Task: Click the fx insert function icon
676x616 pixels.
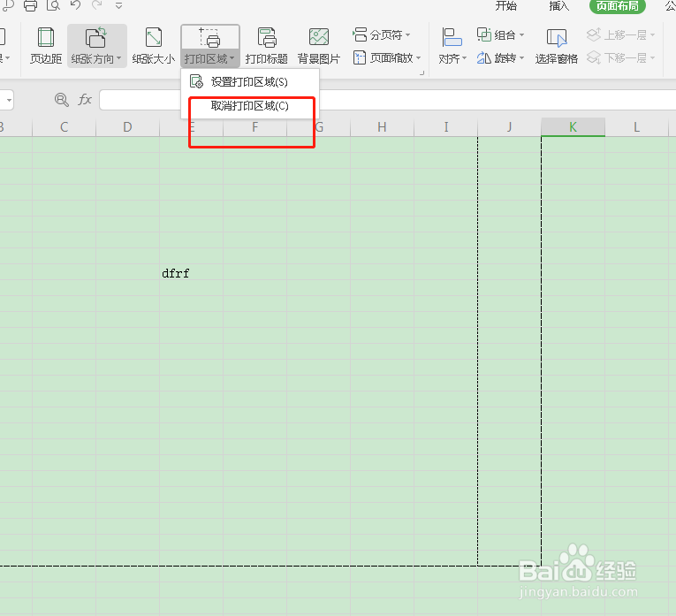Action: point(85,100)
